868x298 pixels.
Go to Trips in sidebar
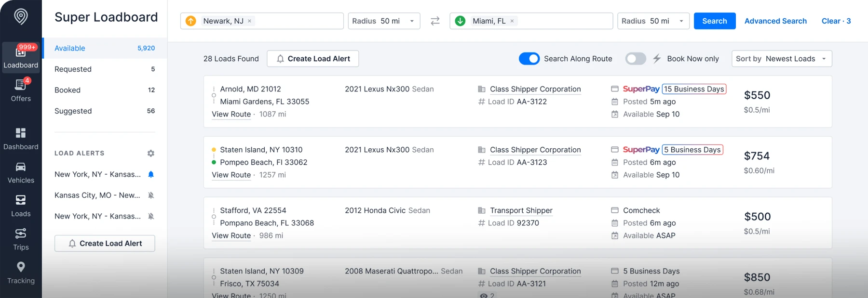(21, 239)
